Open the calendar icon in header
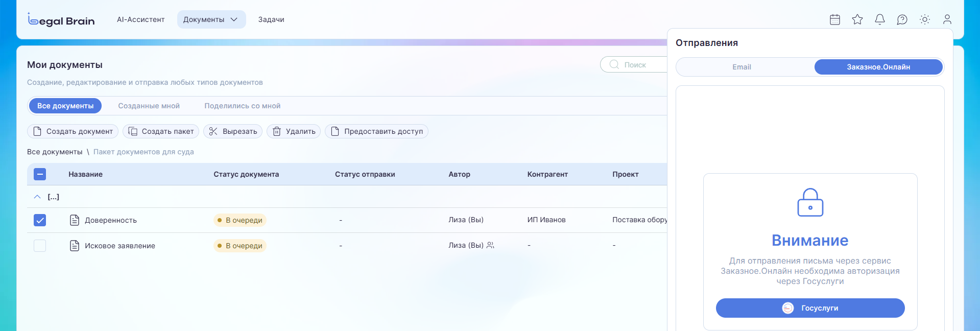The width and height of the screenshot is (980, 331). point(835,19)
